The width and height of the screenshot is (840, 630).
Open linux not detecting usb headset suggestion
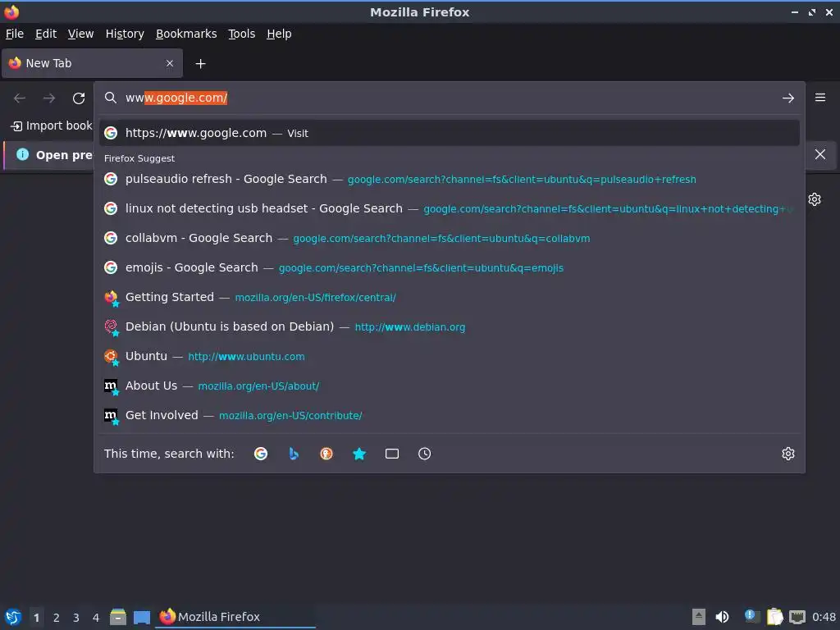tap(449, 208)
